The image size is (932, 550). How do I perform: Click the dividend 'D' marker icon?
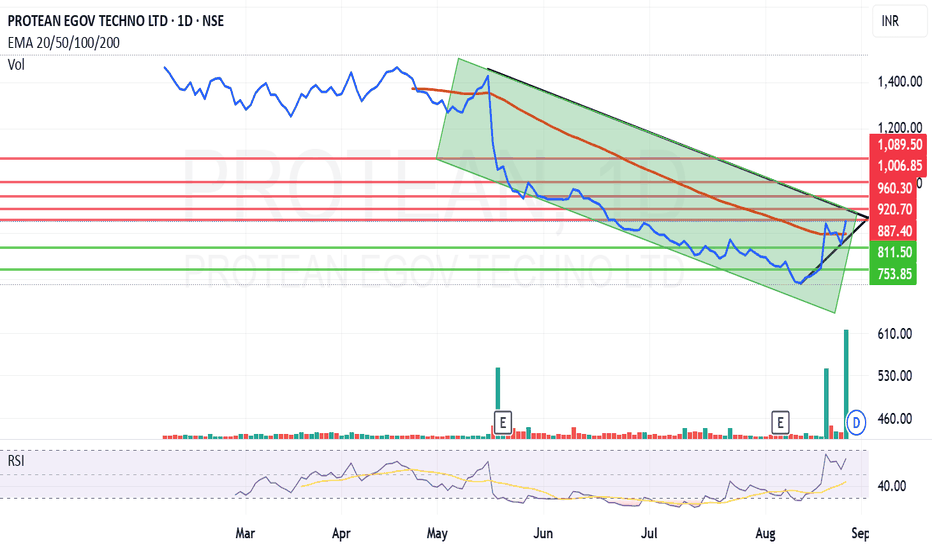coord(857,423)
